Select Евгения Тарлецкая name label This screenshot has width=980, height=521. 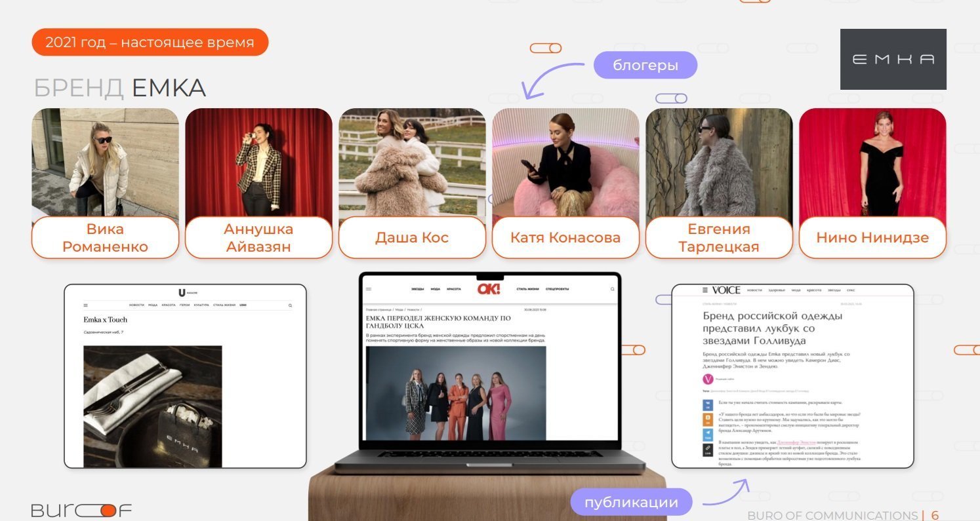coord(719,238)
